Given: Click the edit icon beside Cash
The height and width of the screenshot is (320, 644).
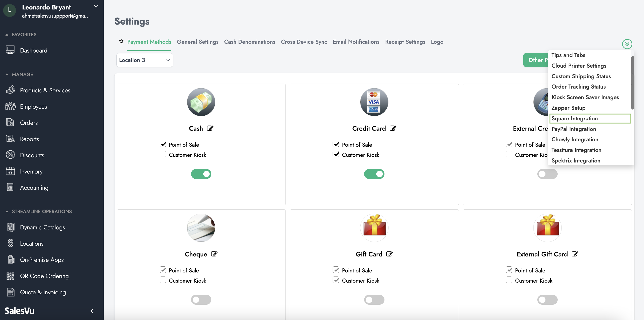Looking at the screenshot, I should [210, 128].
